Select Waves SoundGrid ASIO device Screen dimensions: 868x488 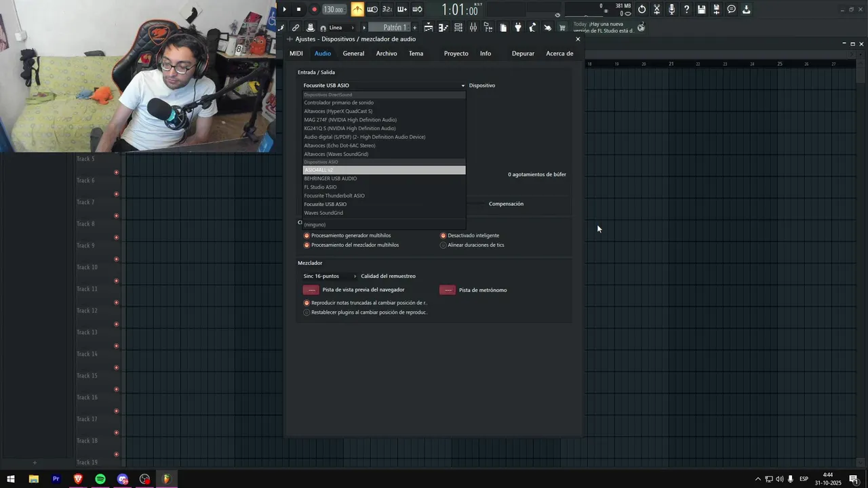(384, 213)
